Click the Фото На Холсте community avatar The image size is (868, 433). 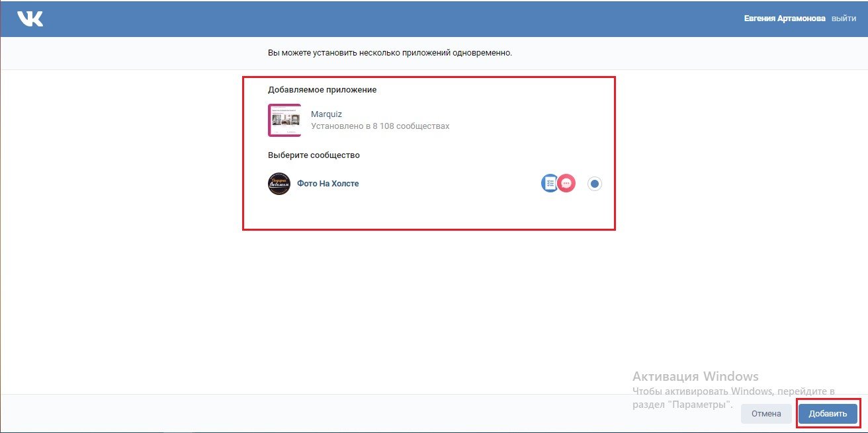(x=279, y=183)
